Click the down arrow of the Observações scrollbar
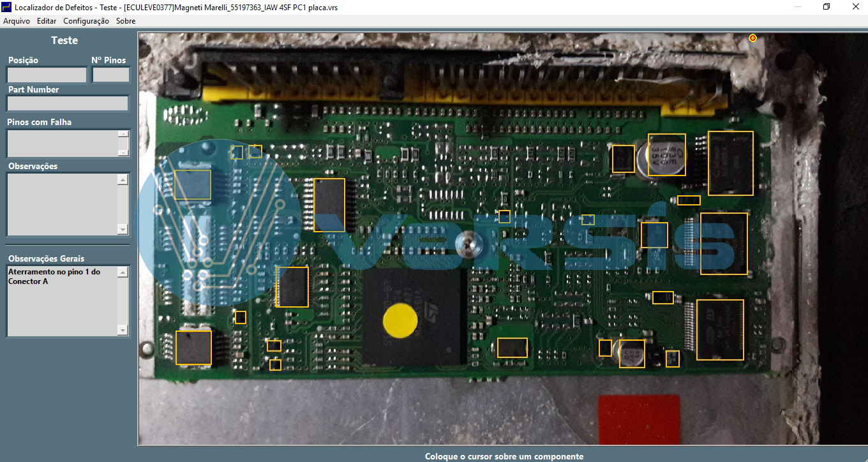Viewport: 868px width, 462px height. click(x=123, y=230)
